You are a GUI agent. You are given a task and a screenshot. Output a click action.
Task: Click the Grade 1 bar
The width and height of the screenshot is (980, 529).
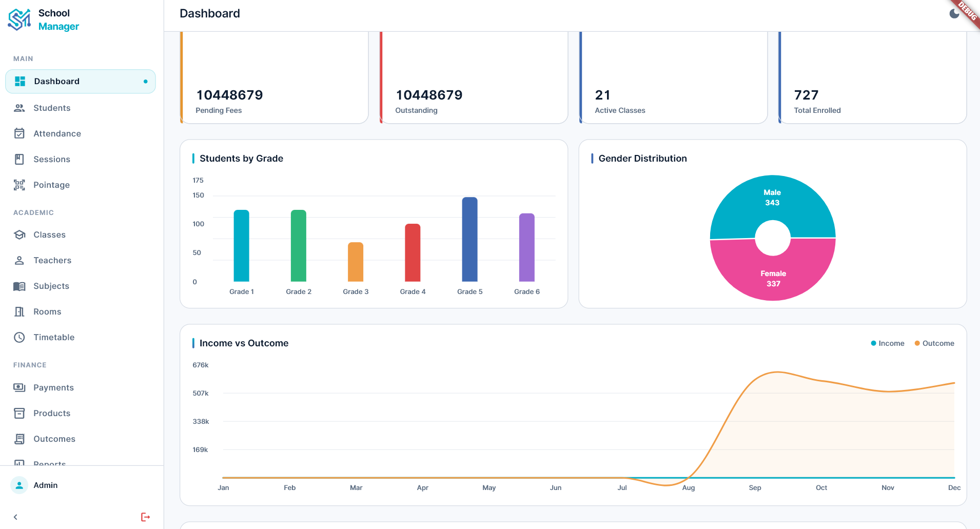click(242, 246)
